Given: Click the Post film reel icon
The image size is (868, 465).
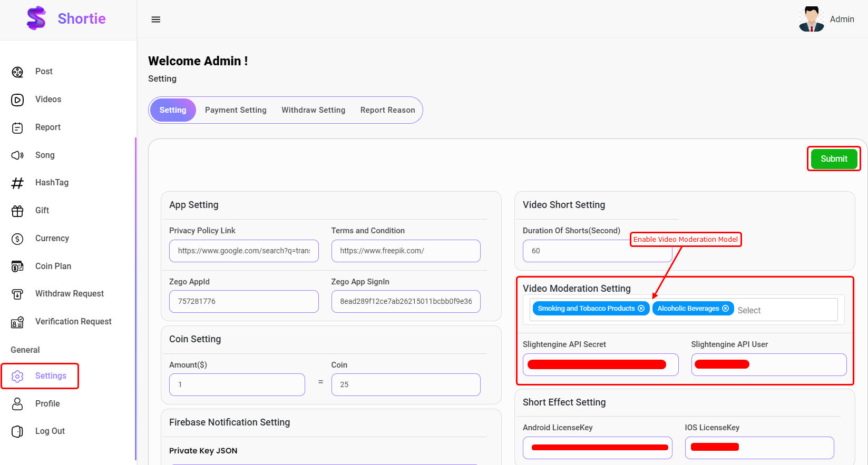Looking at the screenshot, I should (x=17, y=72).
